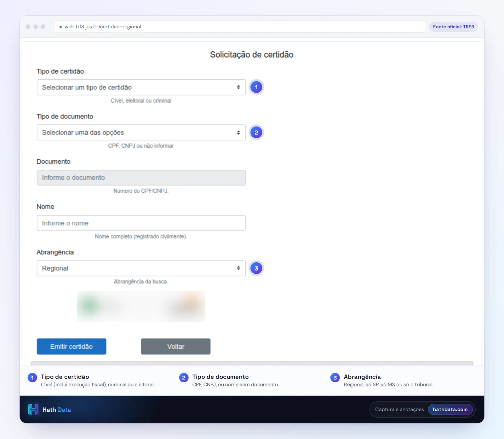Click the 'Solicitação de certidão' heading

(252, 54)
